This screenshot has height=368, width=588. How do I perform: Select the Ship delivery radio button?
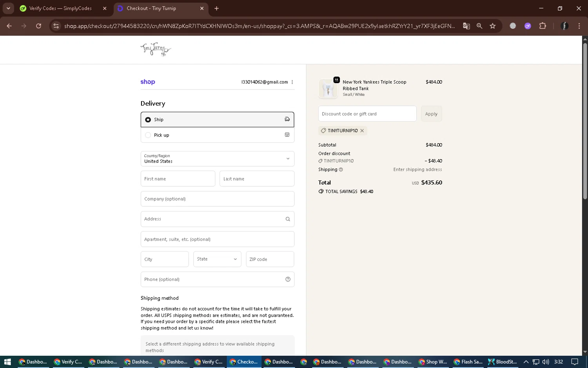click(x=148, y=120)
